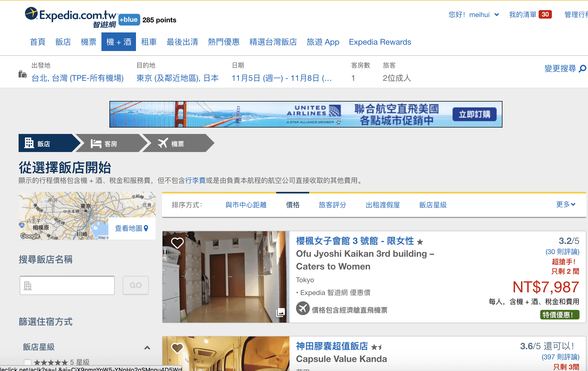Screen dimensions: 588x371
Task: Open the 機票 navigation item
Action: point(89,42)
